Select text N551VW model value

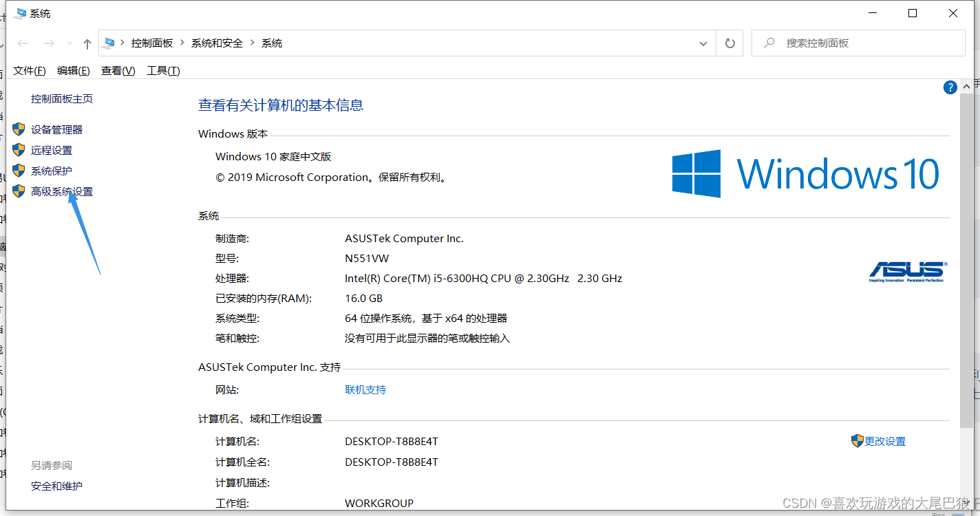tap(367, 258)
